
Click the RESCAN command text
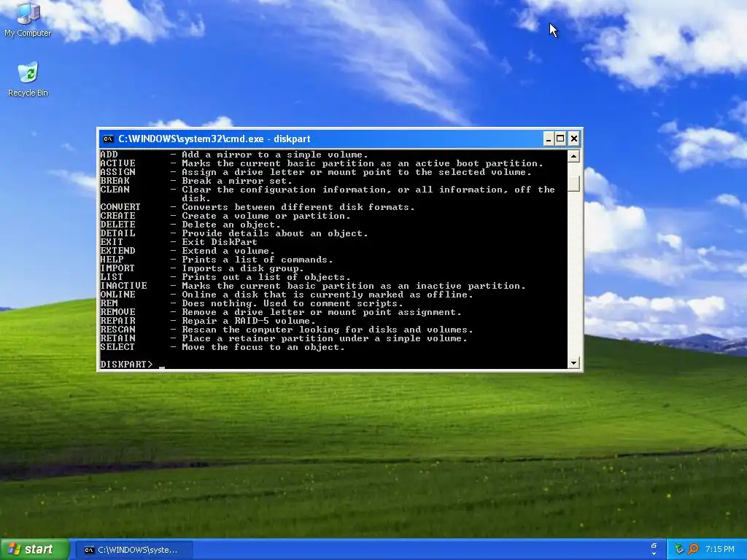(117, 330)
